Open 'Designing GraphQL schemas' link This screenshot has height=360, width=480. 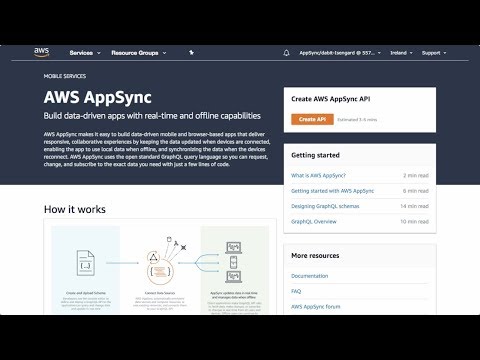[325, 206]
